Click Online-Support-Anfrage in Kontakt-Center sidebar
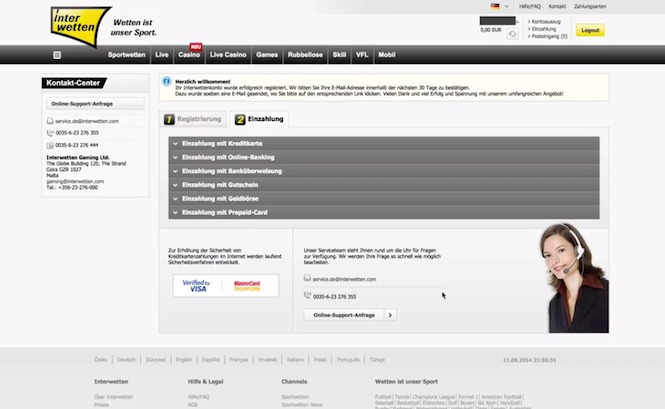 [94, 103]
